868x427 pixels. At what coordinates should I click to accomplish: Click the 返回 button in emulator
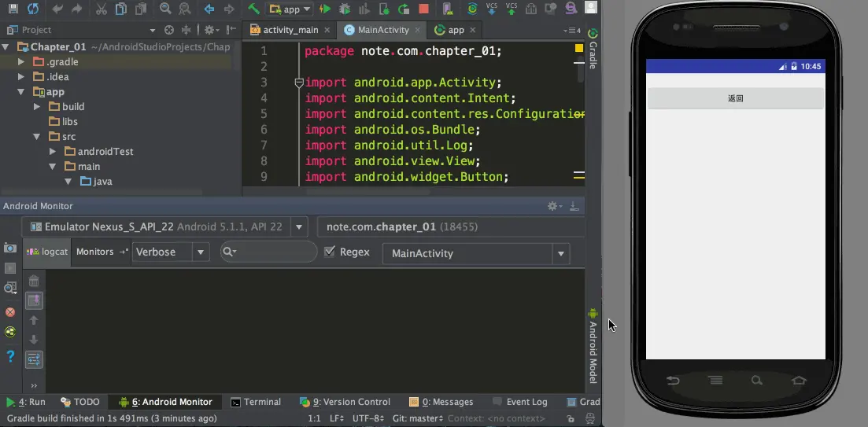tap(735, 98)
